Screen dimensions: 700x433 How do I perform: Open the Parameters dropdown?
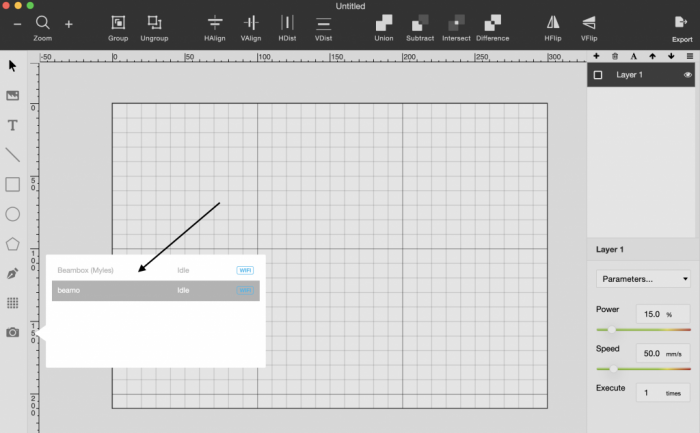click(643, 279)
